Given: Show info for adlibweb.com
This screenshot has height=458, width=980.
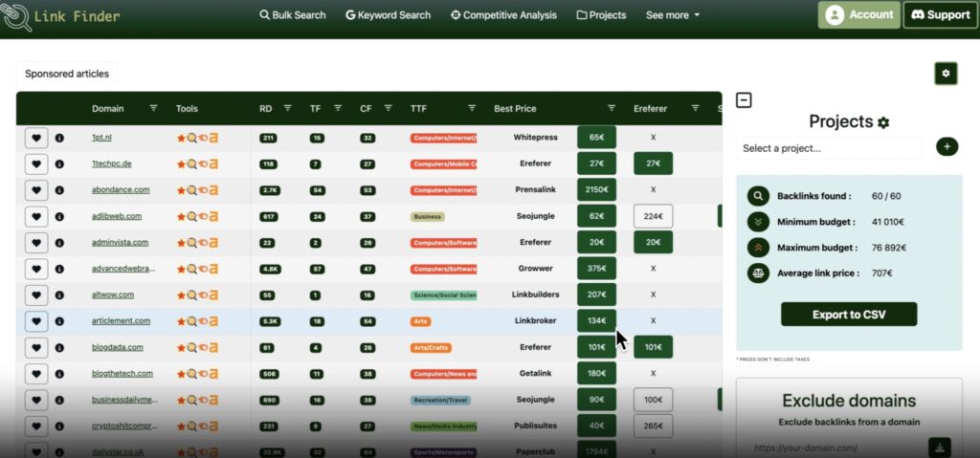Looking at the screenshot, I should click(59, 216).
